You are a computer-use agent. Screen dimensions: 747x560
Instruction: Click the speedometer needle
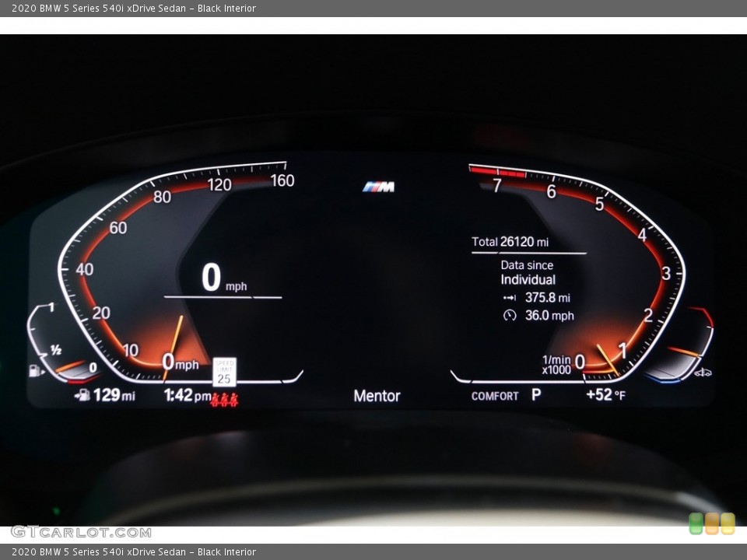tap(174, 347)
